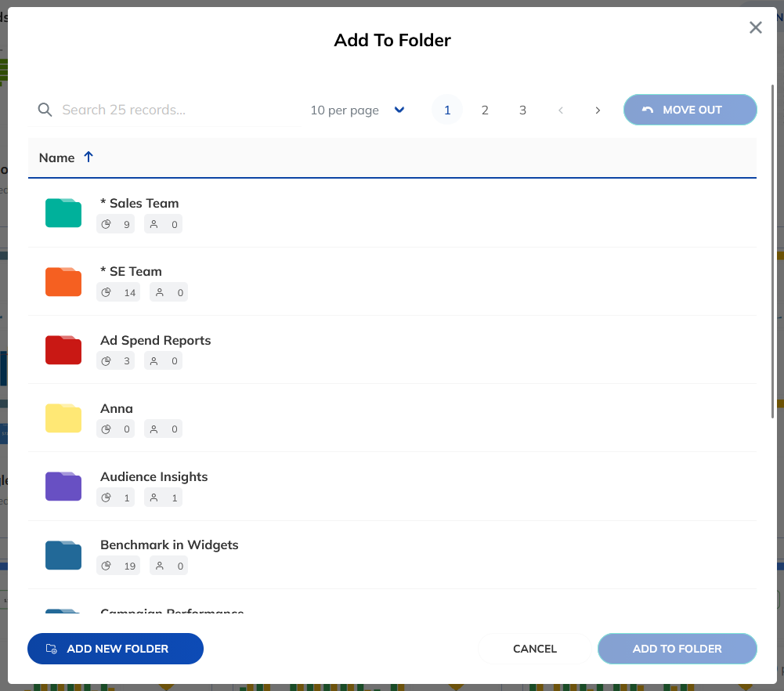The image size is (784, 691).
Task: Click Sales Team user count badge
Action: (x=164, y=224)
